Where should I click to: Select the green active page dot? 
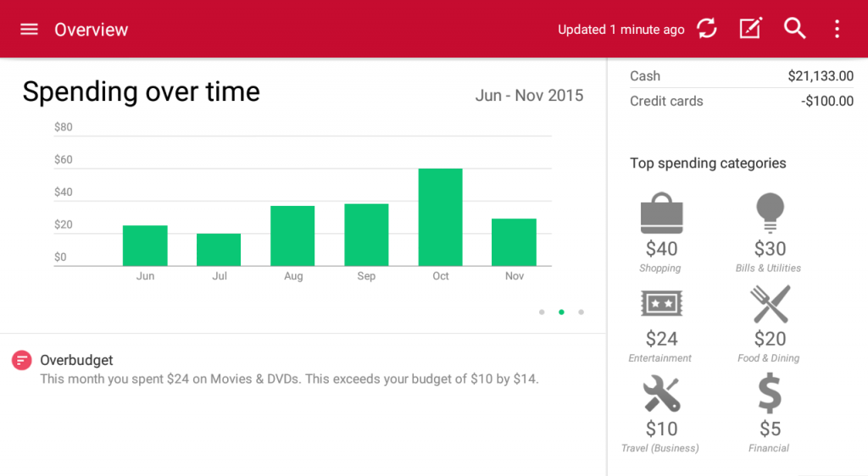pos(561,313)
